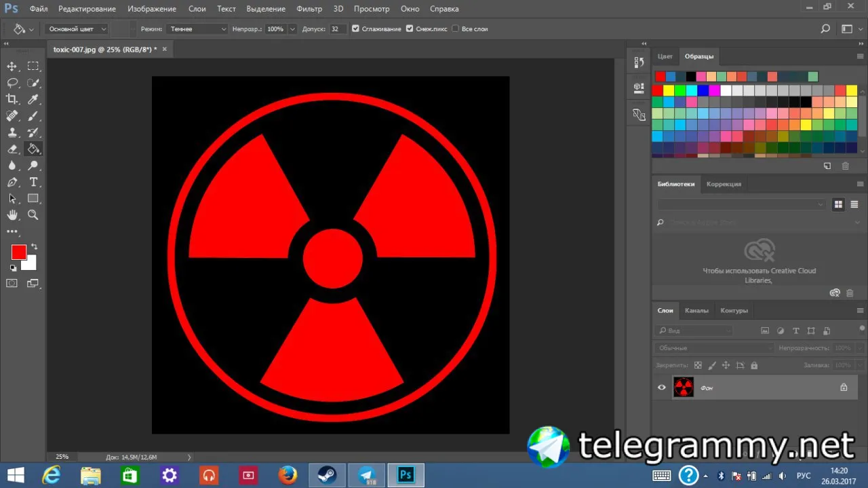
Task: Click the red foreground color swatch
Action: click(18, 252)
